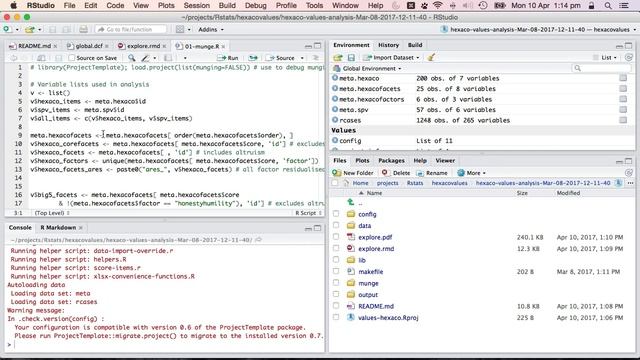Click the document outline icon in editor
The width and height of the screenshot is (640, 360).
click(316, 58)
